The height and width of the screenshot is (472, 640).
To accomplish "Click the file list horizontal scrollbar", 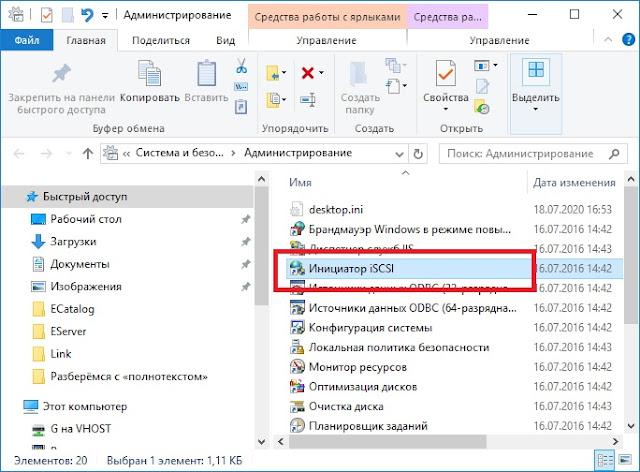I will [388, 441].
